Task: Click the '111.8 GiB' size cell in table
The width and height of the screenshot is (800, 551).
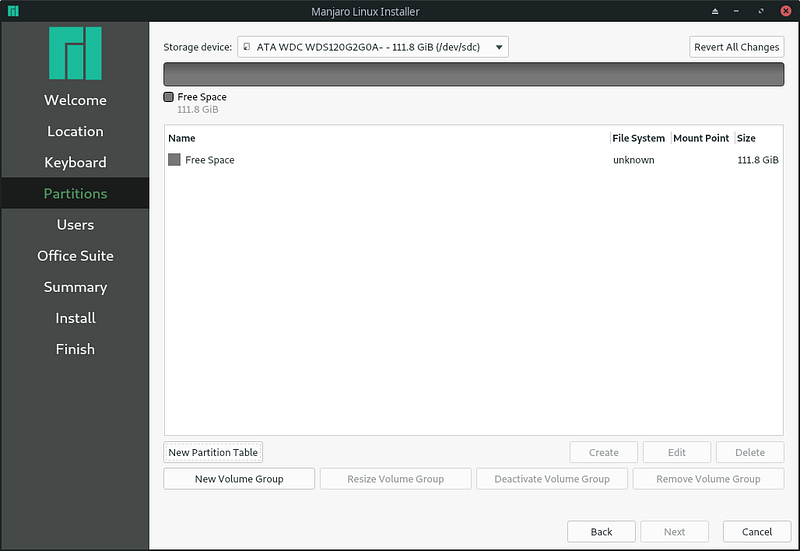Action: (758, 160)
